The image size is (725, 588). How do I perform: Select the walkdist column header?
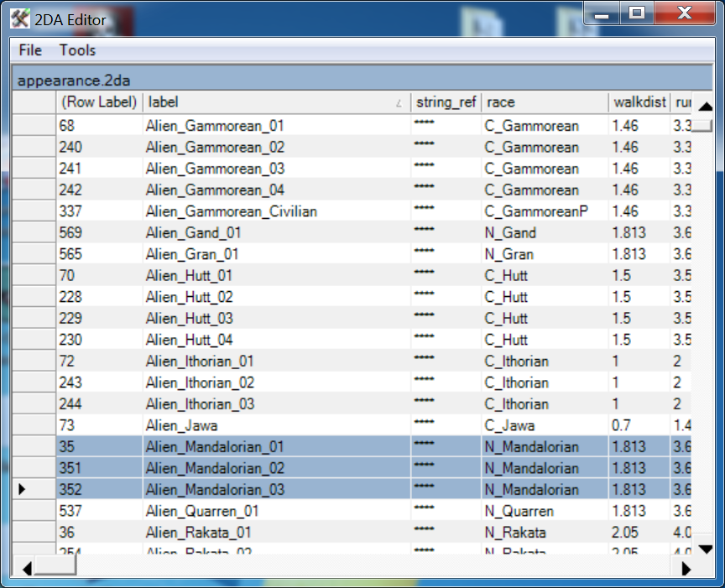point(639,102)
